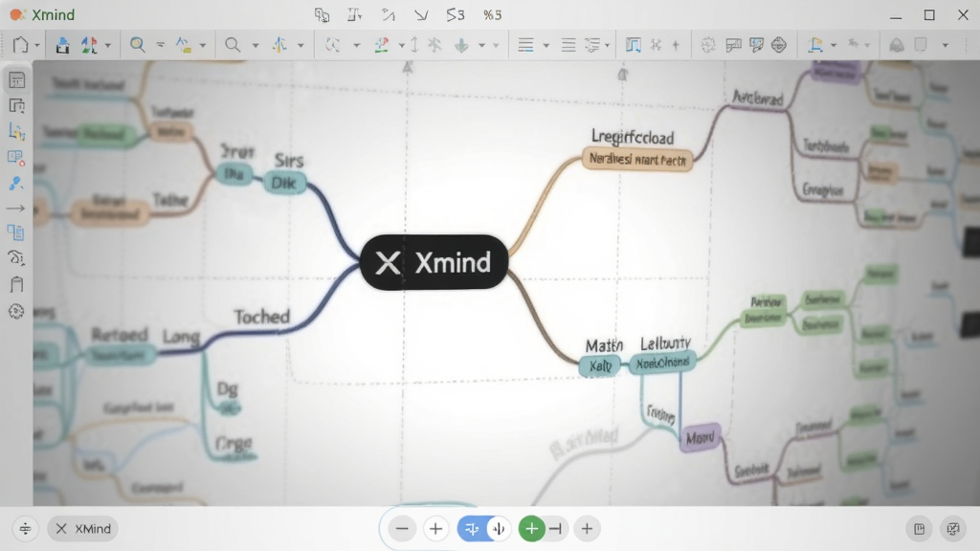Click the blue boundary frame icon
Screen dimensions: 980x551
(x=634, y=45)
